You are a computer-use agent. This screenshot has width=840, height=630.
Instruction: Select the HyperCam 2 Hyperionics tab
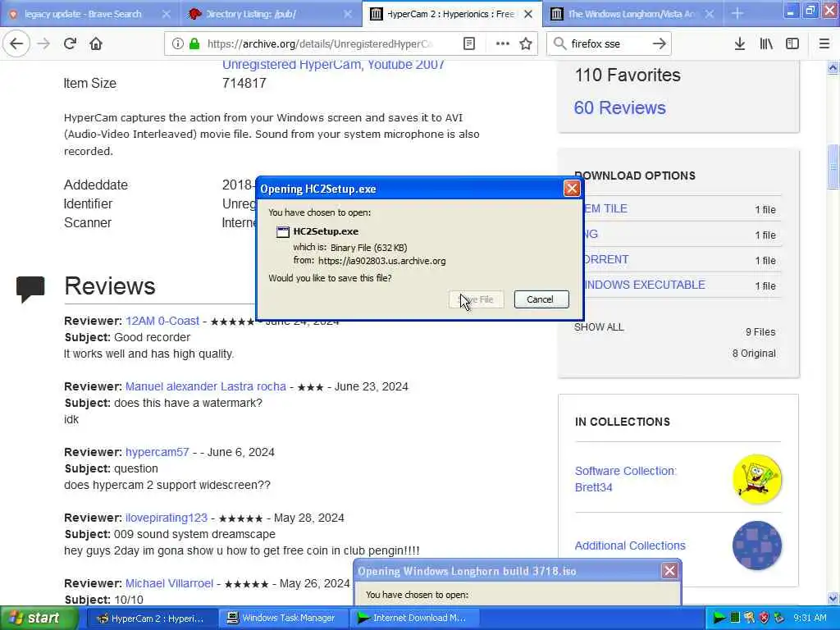tap(450, 14)
